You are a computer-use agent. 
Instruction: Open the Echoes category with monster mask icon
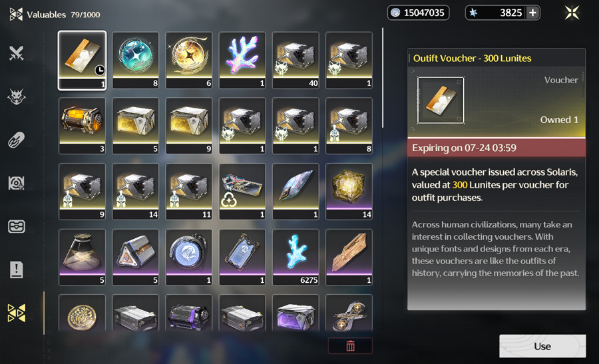[x=17, y=96]
